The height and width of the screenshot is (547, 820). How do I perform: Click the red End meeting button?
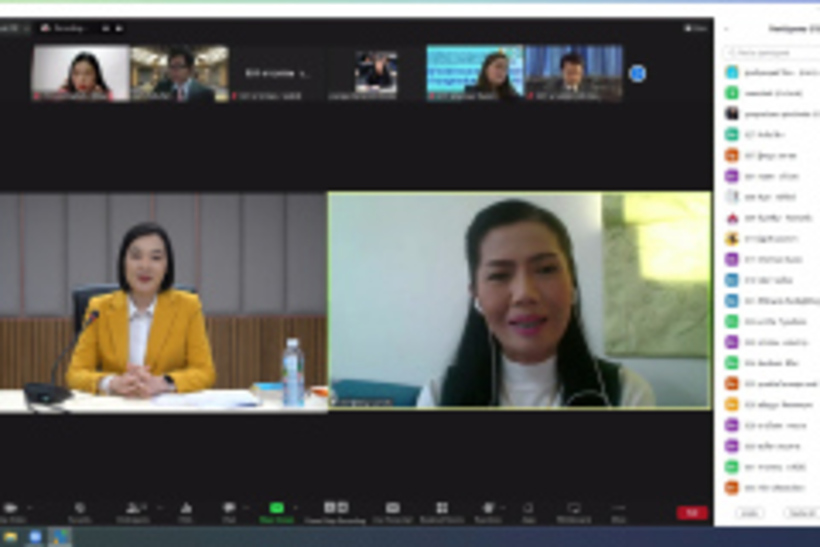[692, 513]
